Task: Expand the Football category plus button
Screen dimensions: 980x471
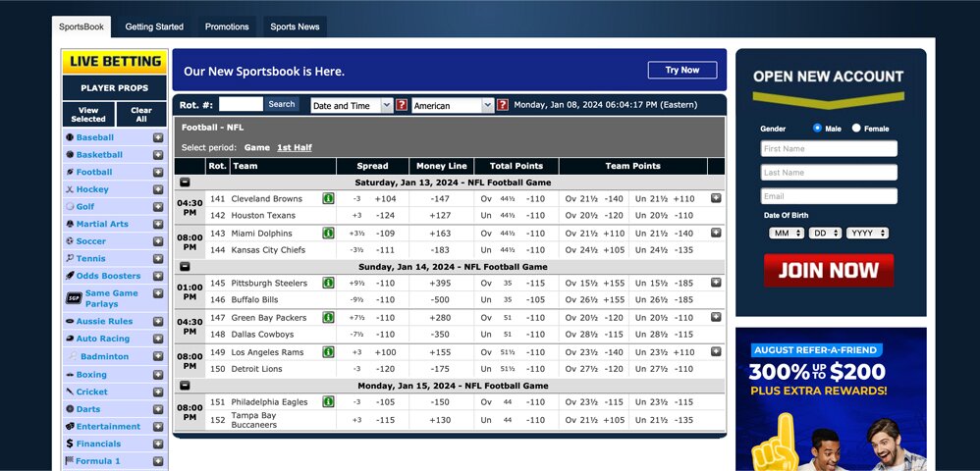Action: click(158, 172)
